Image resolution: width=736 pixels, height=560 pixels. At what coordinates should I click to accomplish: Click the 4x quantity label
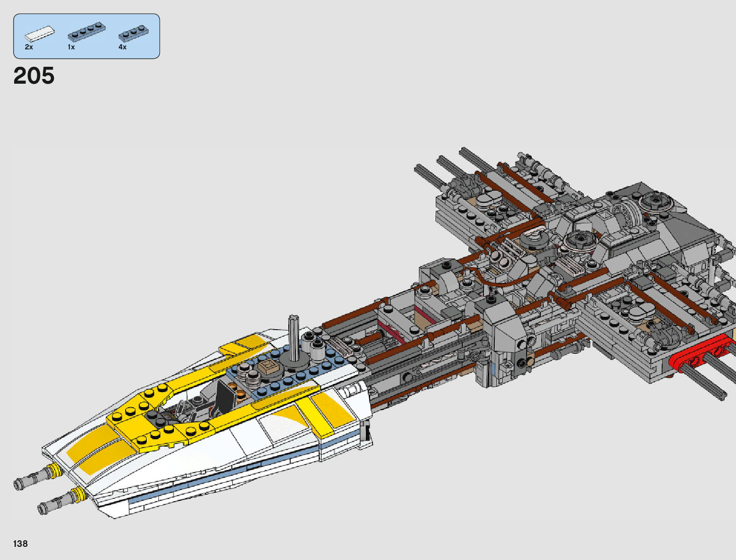pyautogui.click(x=122, y=47)
